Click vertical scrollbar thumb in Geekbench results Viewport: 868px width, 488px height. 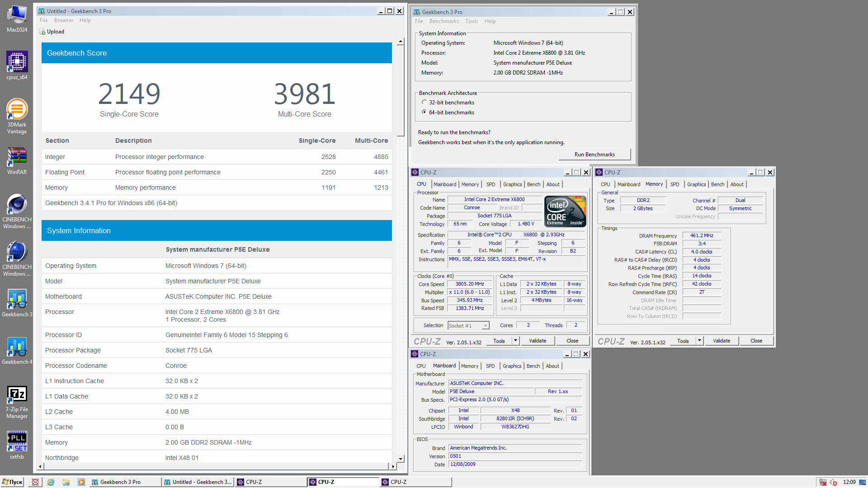tap(401, 90)
